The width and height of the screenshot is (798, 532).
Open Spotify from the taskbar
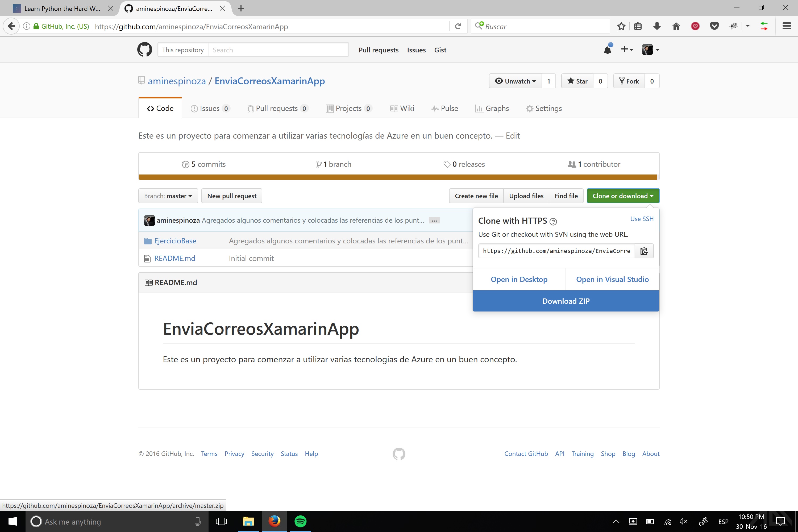(x=300, y=521)
